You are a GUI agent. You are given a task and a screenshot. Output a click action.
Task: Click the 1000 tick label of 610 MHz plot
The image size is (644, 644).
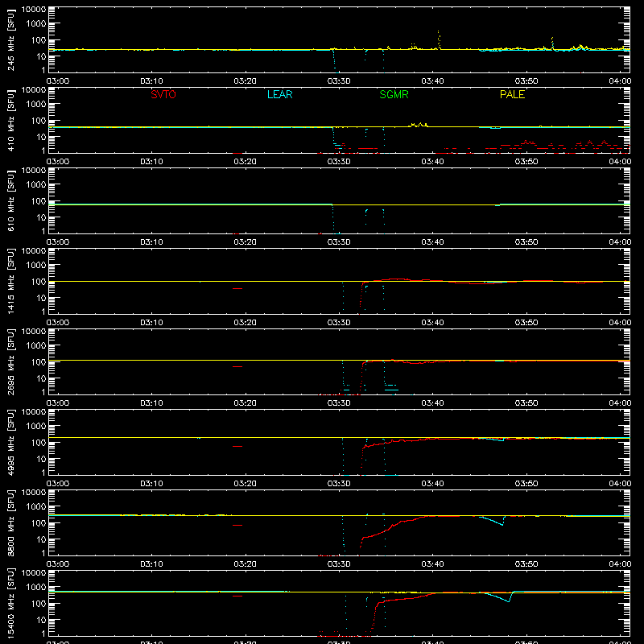pyautogui.click(x=36, y=185)
